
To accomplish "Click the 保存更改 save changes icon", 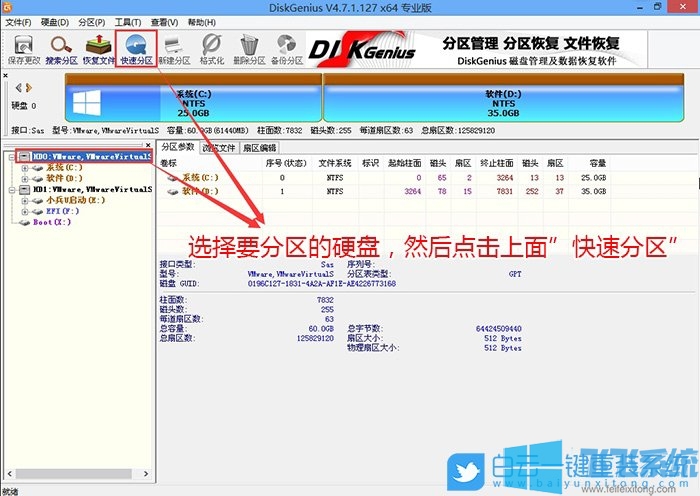I will [24, 50].
